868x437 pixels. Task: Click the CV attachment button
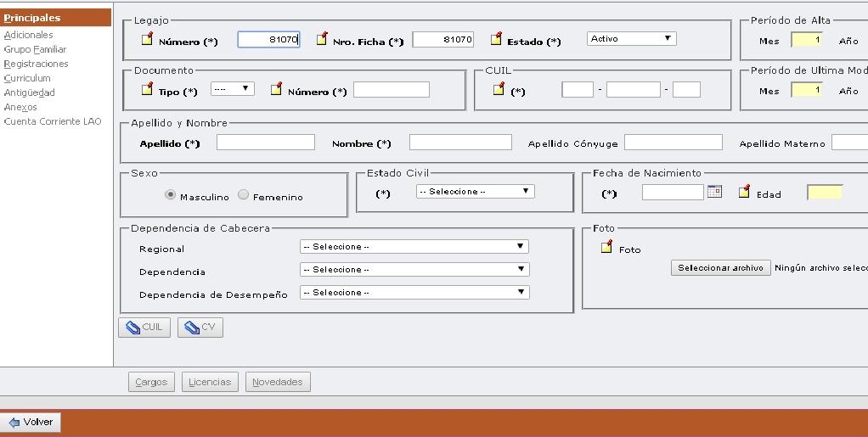(x=200, y=328)
